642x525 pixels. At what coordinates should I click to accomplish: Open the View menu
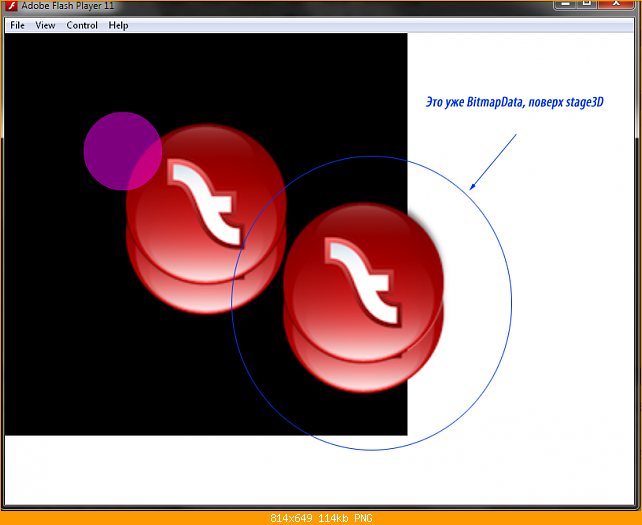[45, 25]
